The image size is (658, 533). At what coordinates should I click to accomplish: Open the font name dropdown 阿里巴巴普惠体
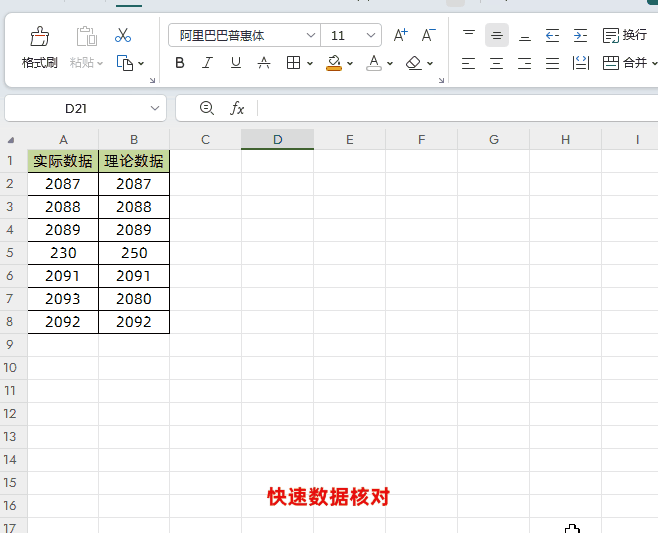311,35
